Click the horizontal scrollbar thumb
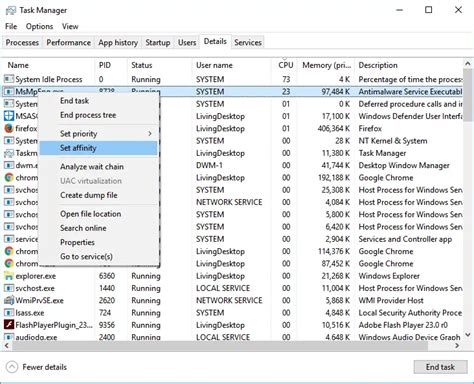 click(x=220, y=346)
